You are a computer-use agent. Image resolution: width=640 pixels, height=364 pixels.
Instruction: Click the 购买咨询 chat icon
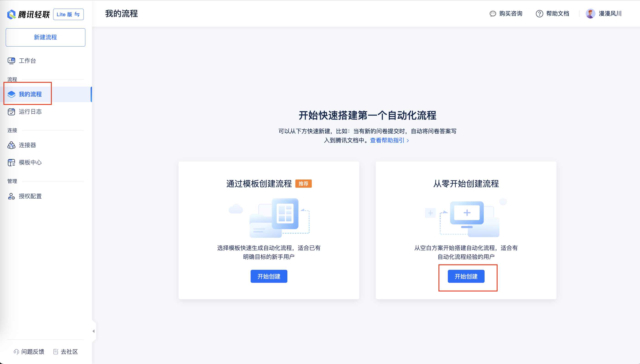point(493,14)
